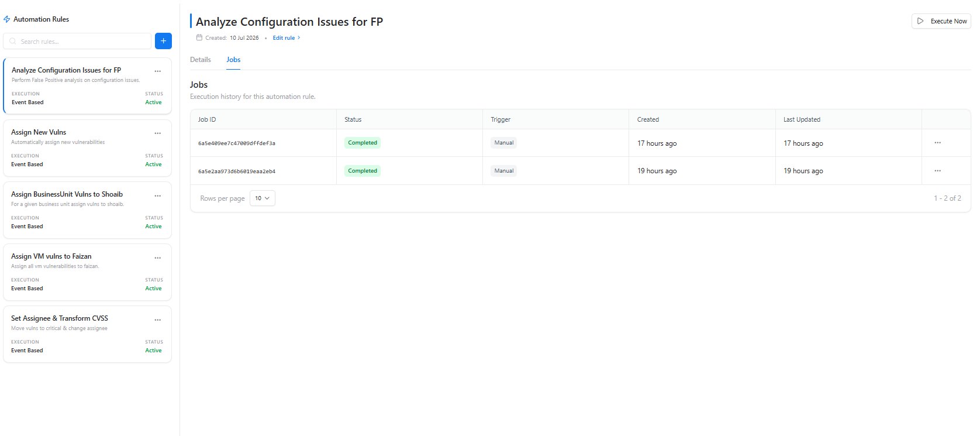Select the Assign New Vulns rule card

click(x=88, y=148)
